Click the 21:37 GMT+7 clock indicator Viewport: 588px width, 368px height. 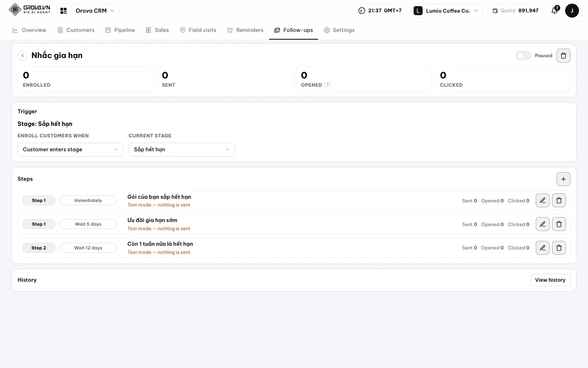click(380, 11)
